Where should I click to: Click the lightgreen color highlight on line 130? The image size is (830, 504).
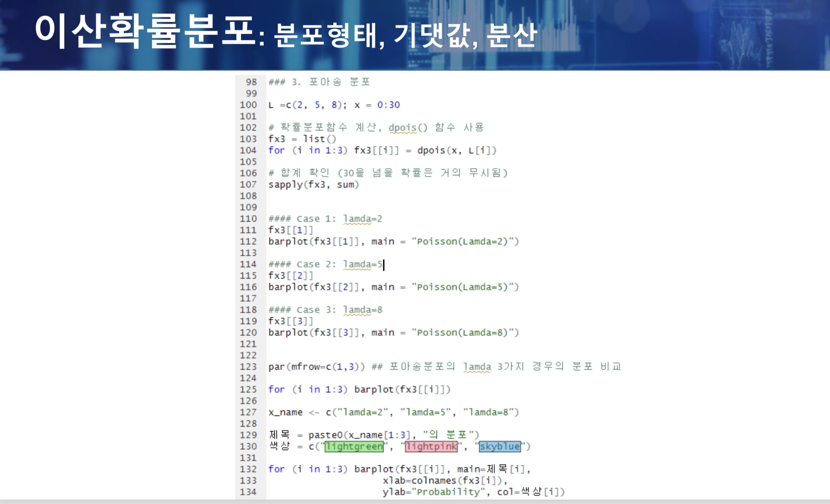point(354,446)
